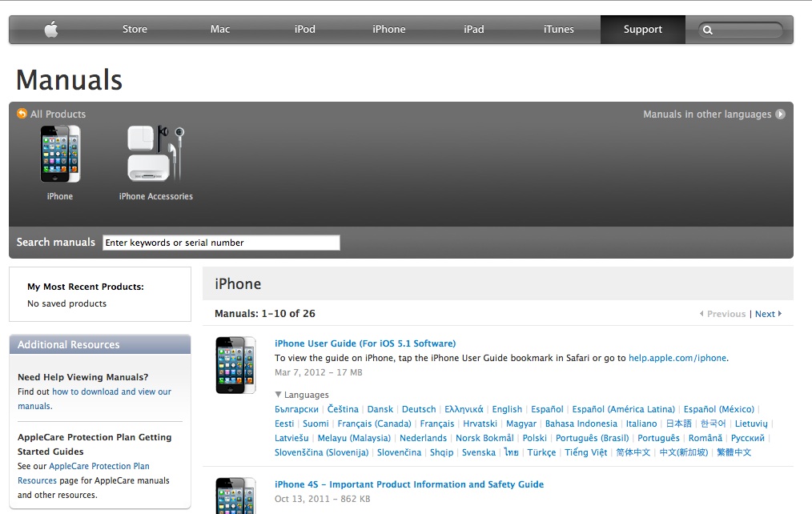Image resolution: width=812 pixels, height=514 pixels.
Task: Open the iPhone 4S safety guide thumbnail
Action: pos(235,496)
